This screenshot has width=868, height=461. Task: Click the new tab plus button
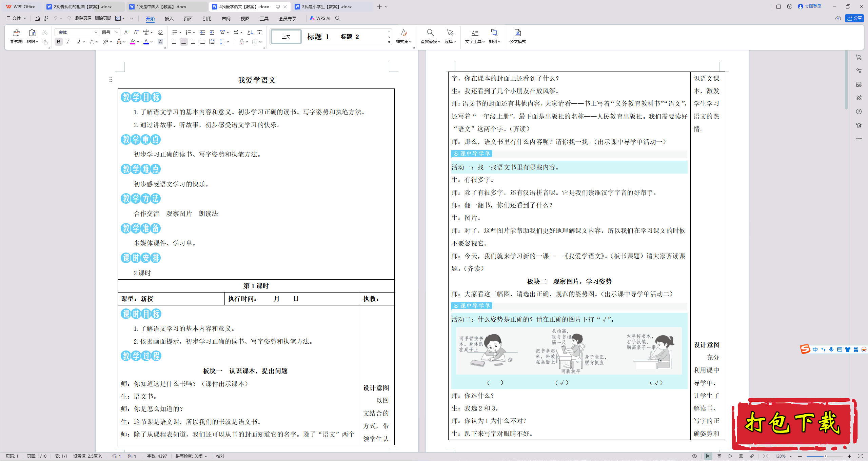pyautogui.click(x=379, y=7)
